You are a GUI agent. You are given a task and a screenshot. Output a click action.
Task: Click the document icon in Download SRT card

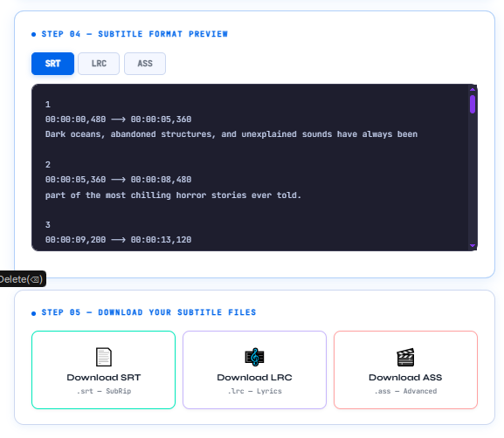click(x=103, y=357)
